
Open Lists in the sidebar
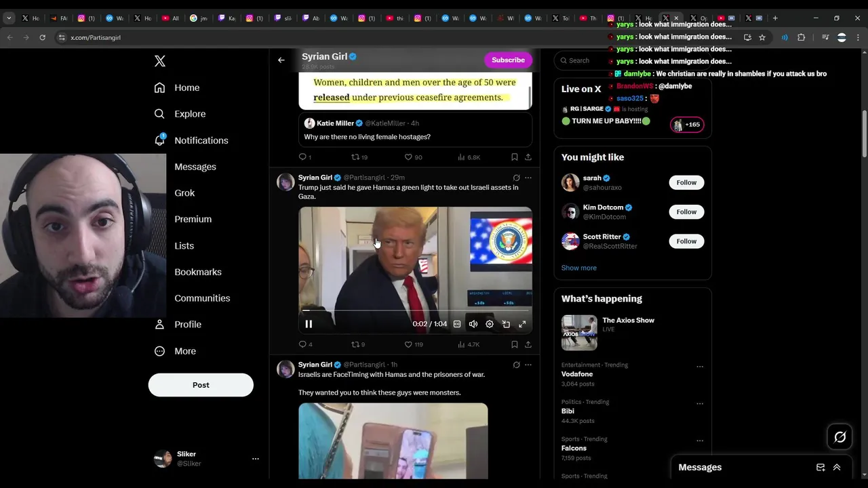(184, 246)
